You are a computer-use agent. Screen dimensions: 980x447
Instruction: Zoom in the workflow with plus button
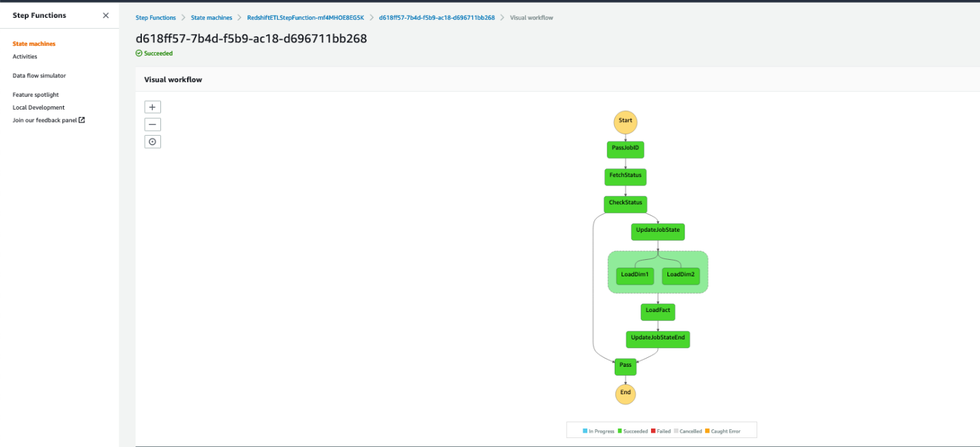click(x=153, y=107)
